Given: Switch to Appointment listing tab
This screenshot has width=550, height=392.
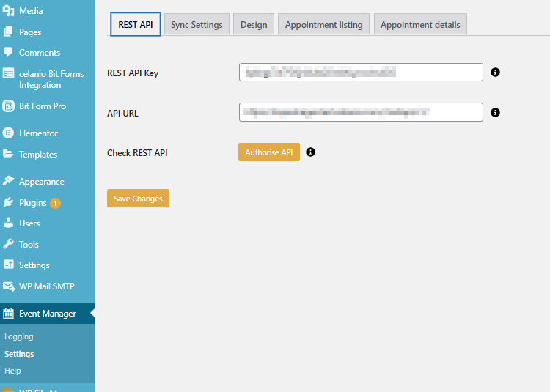Looking at the screenshot, I should 323,25.
